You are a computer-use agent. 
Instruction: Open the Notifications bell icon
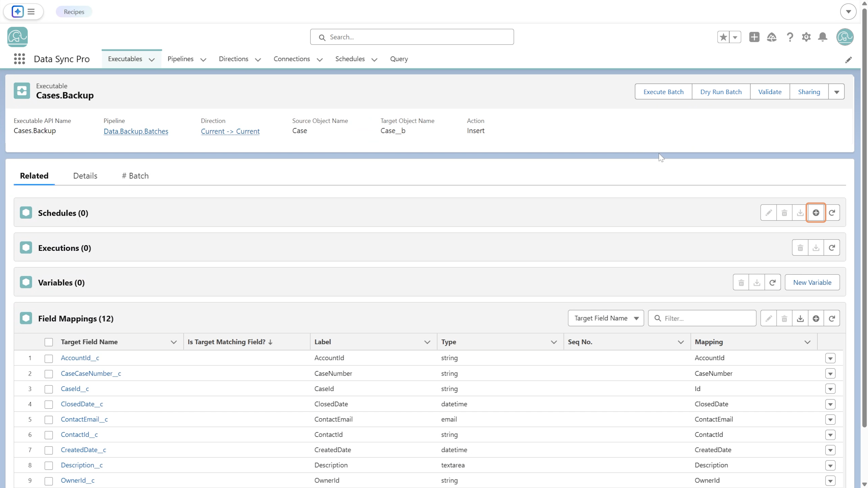823,37
